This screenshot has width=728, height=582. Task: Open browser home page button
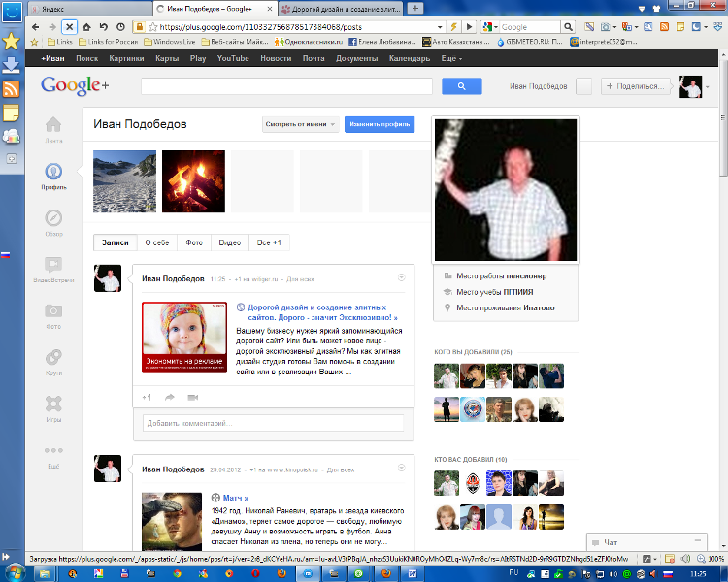click(x=86, y=27)
